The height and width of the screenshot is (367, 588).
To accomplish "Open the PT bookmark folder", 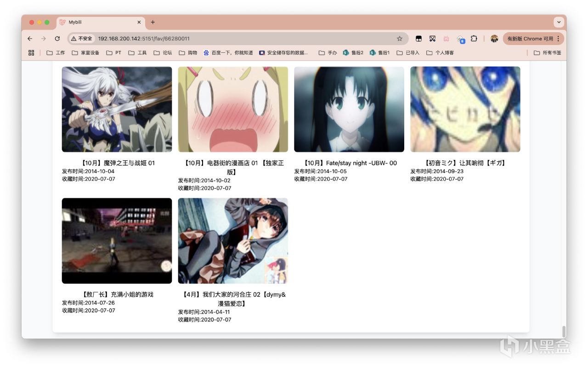I will tap(114, 53).
